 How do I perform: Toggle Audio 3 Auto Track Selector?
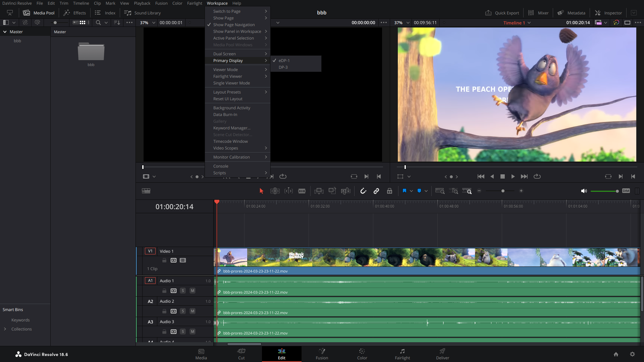click(x=173, y=332)
